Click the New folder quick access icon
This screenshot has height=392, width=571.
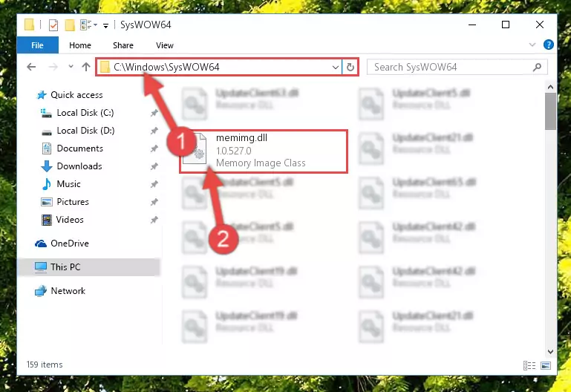tap(70, 24)
